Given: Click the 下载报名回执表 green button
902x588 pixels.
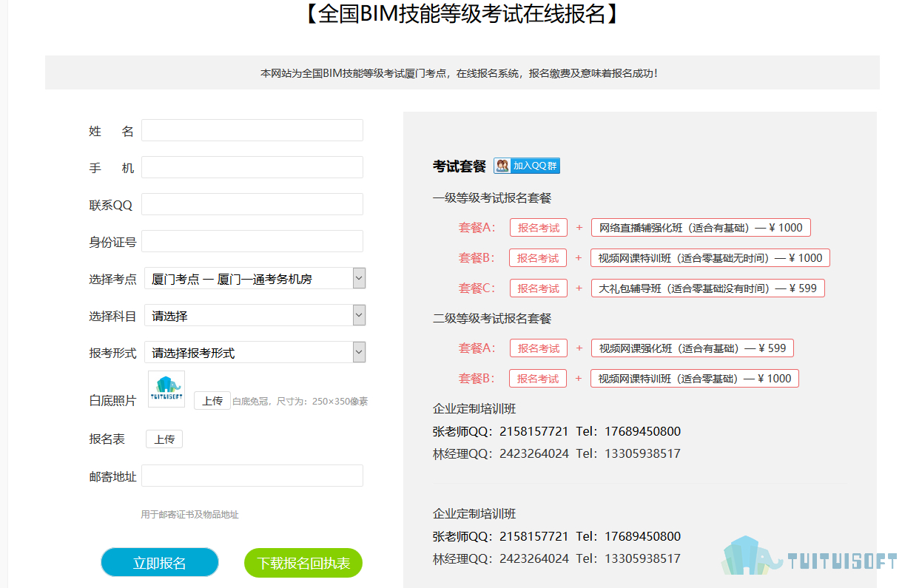Looking at the screenshot, I should click(x=303, y=563).
